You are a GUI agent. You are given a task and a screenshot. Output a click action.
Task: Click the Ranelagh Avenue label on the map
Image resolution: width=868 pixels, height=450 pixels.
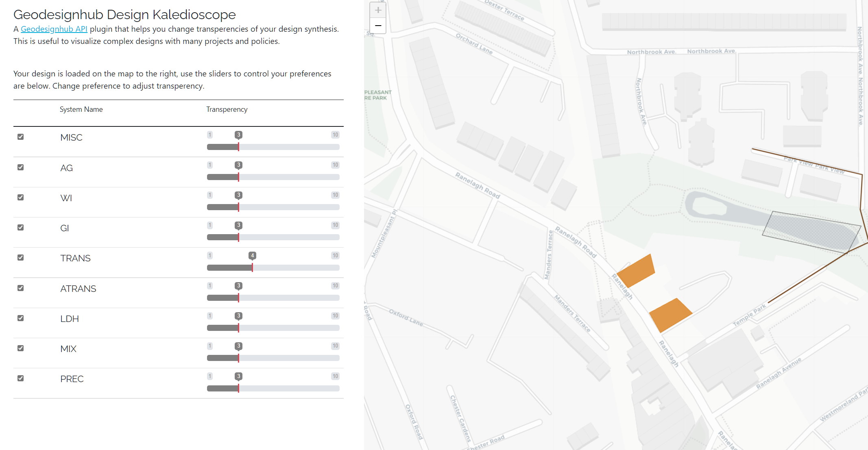click(x=779, y=373)
